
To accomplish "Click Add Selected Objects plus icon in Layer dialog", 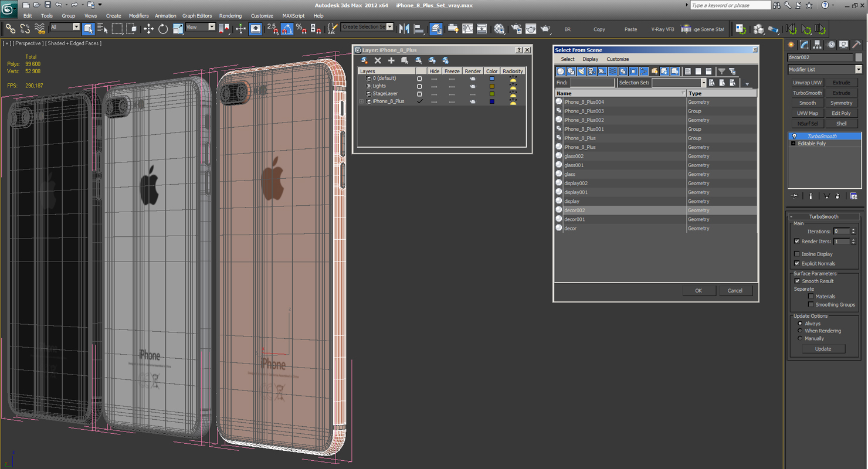I will tap(391, 60).
